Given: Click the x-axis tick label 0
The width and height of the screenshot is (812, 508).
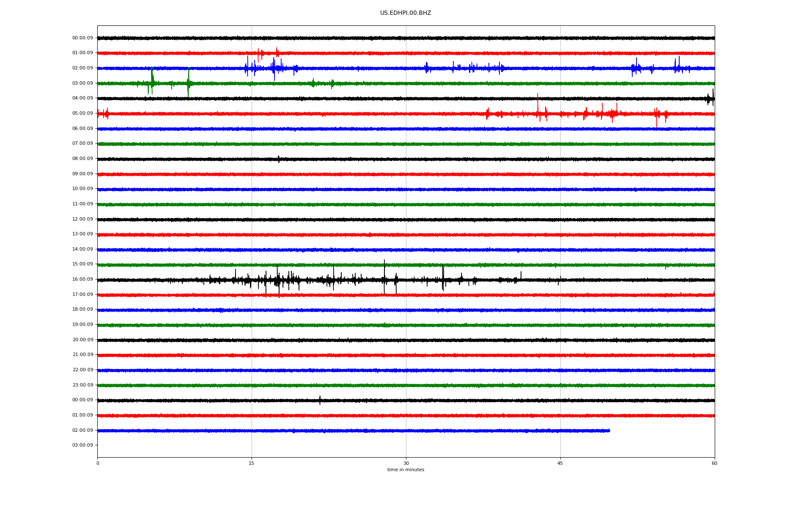Looking at the screenshot, I should click(x=98, y=463).
